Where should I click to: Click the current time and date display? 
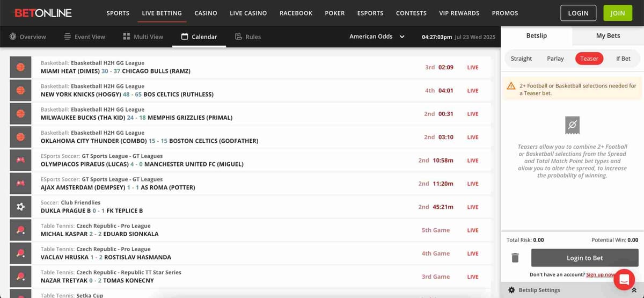[x=459, y=37]
